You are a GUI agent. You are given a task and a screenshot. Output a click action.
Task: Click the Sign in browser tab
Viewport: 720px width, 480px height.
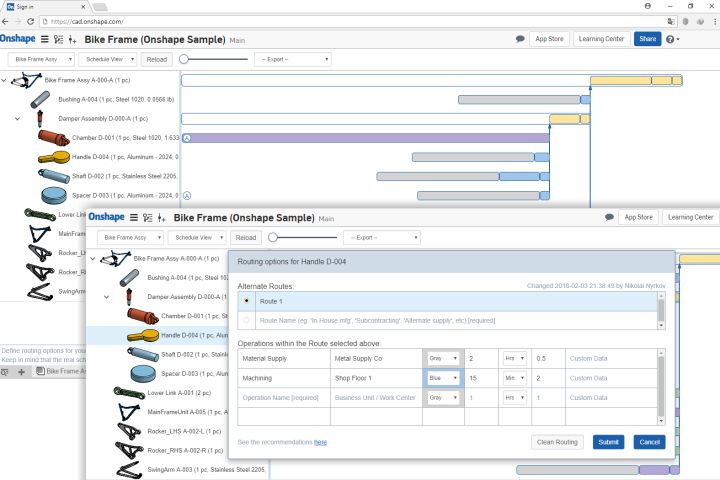pos(47,7)
